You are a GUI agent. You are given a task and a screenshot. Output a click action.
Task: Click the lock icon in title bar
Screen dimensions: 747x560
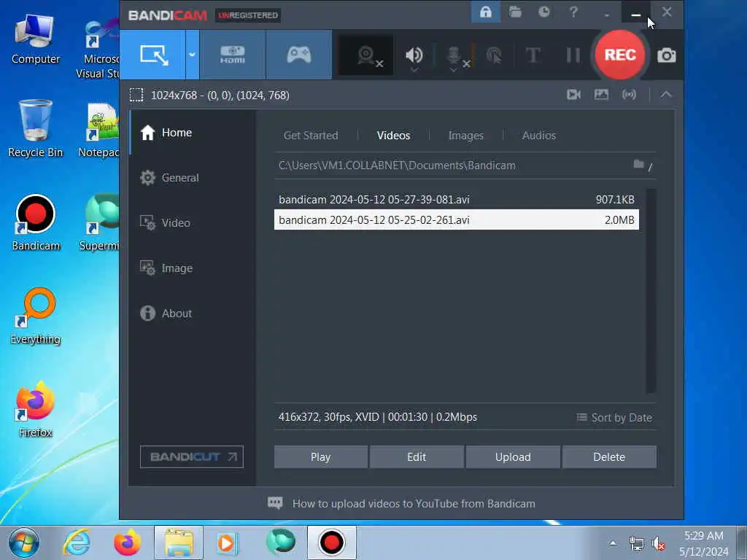coord(485,12)
